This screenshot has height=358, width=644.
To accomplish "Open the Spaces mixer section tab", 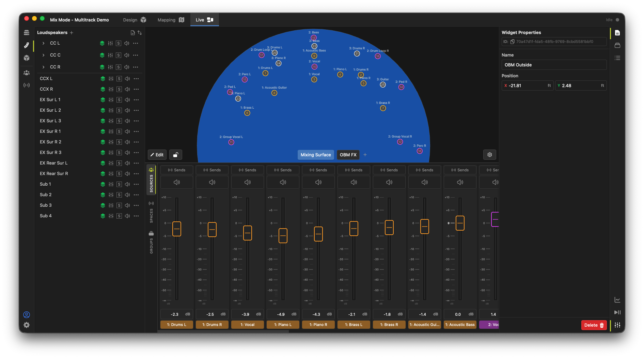I will 151,212.
